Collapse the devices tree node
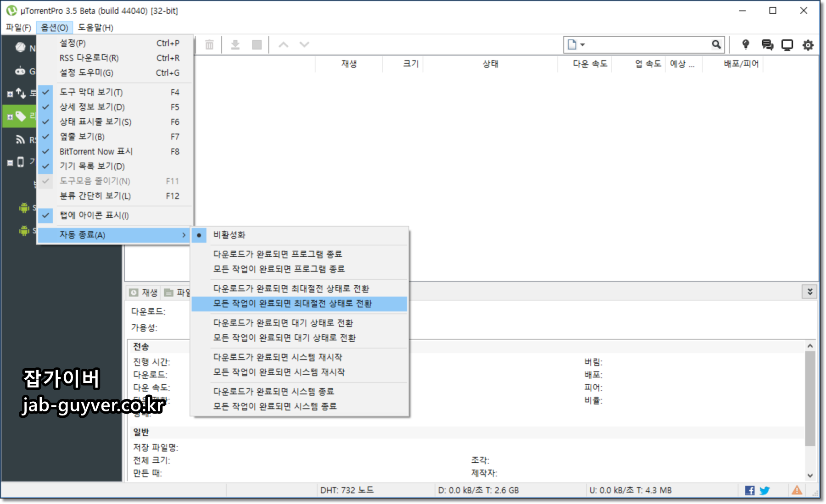This screenshot has width=826, height=504. pyautogui.click(x=10, y=163)
